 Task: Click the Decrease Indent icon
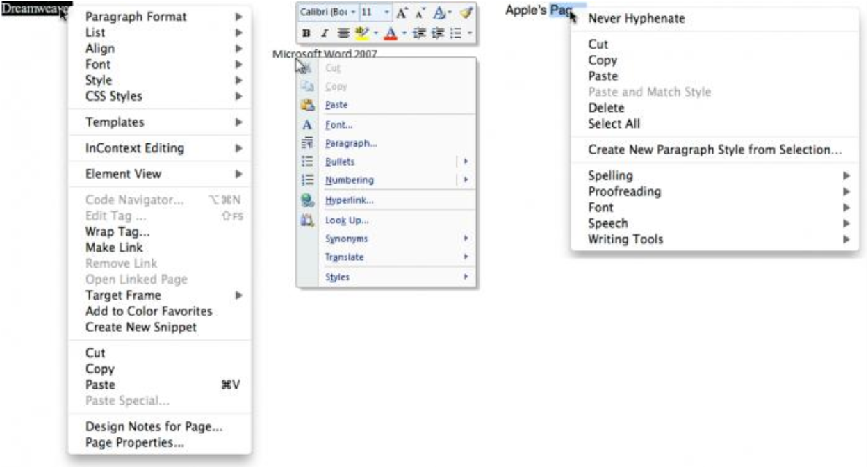click(x=420, y=33)
